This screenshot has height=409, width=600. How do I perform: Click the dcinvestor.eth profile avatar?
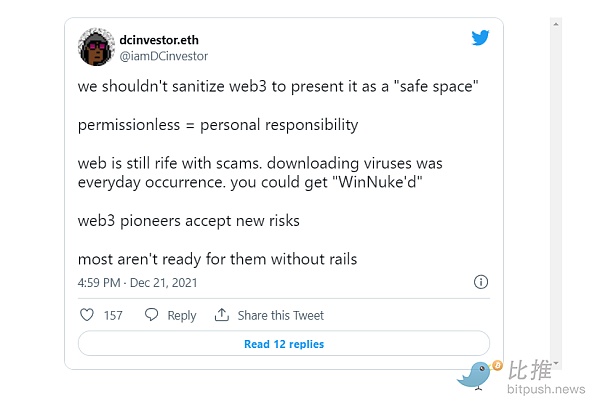point(95,46)
